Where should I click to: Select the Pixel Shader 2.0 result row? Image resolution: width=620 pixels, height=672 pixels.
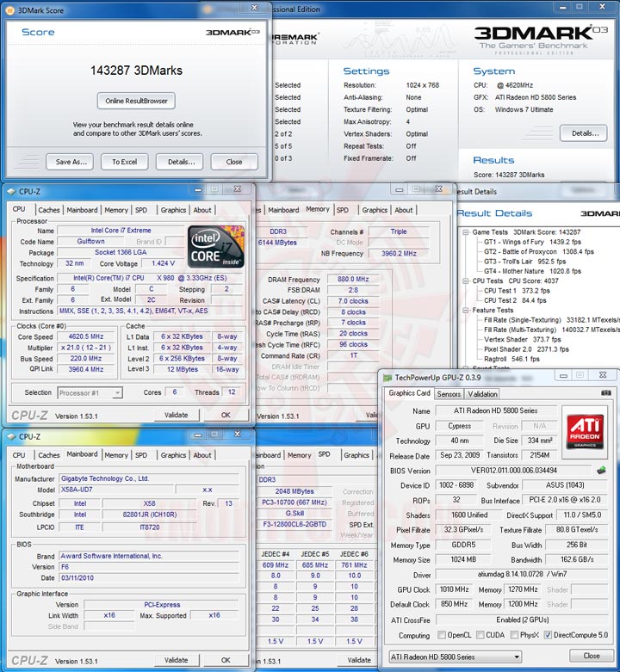pyautogui.click(x=526, y=349)
